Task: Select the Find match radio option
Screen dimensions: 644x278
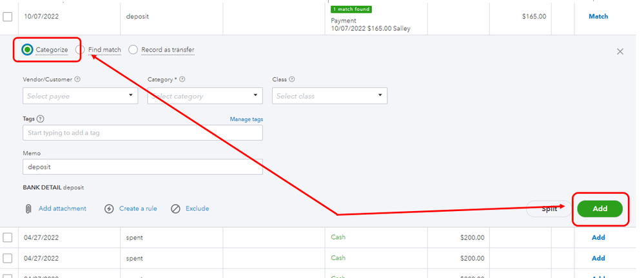Action: 81,50
